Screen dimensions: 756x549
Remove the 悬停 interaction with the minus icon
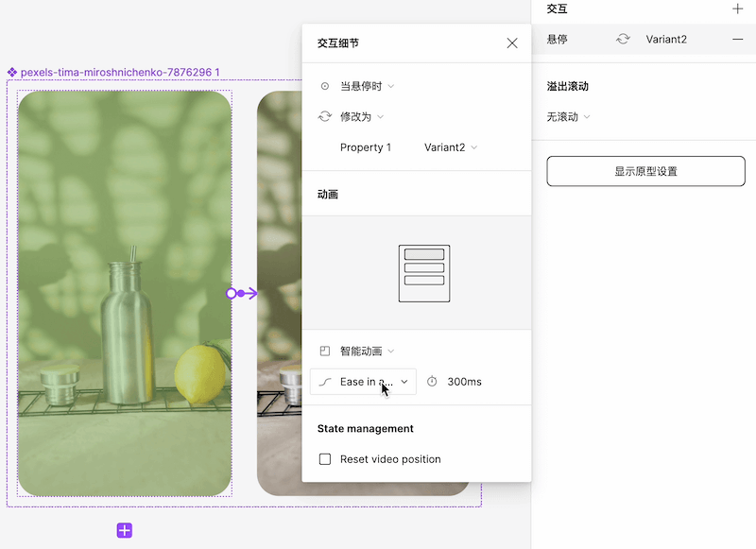click(737, 39)
